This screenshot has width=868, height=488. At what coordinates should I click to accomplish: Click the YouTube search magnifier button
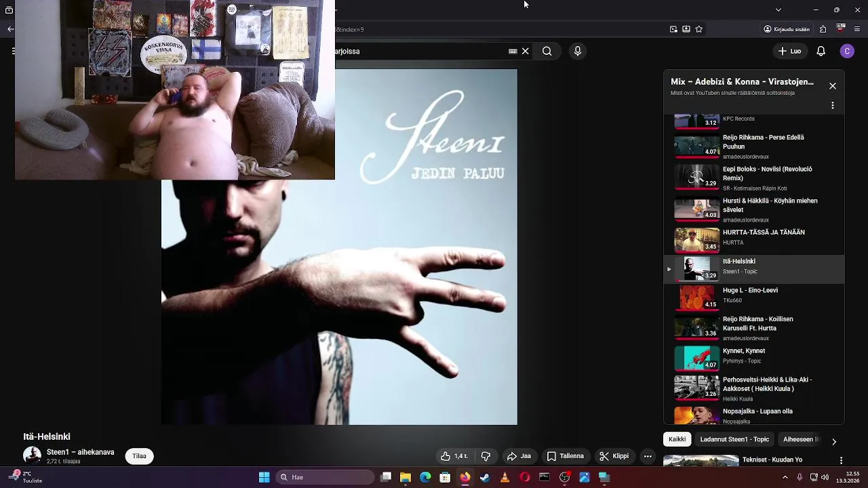(547, 51)
